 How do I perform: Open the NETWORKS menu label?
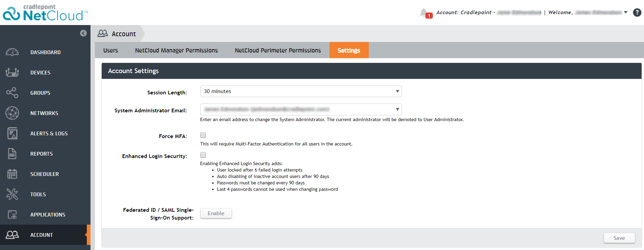[44, 113]
